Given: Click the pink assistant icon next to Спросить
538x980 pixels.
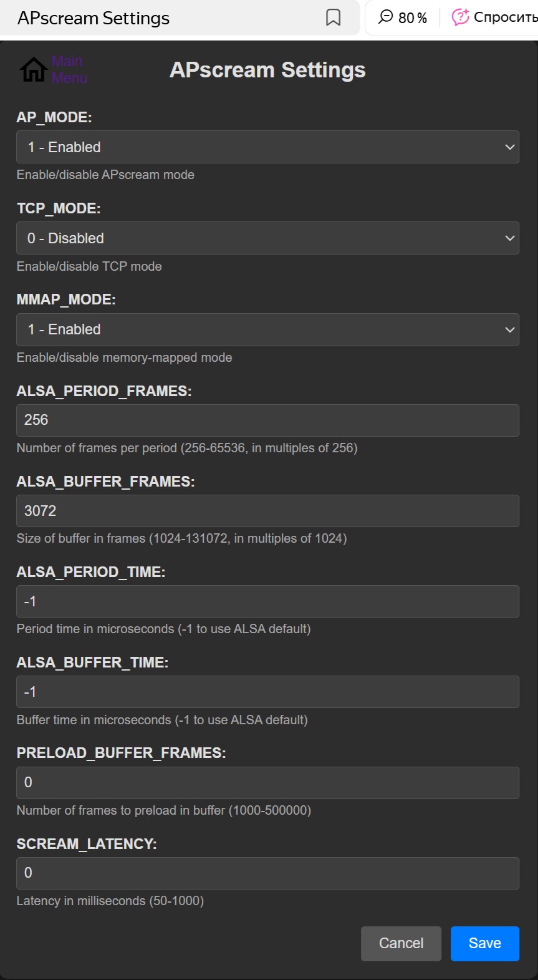Looking at the screenshot, I should tap(460, 17).
